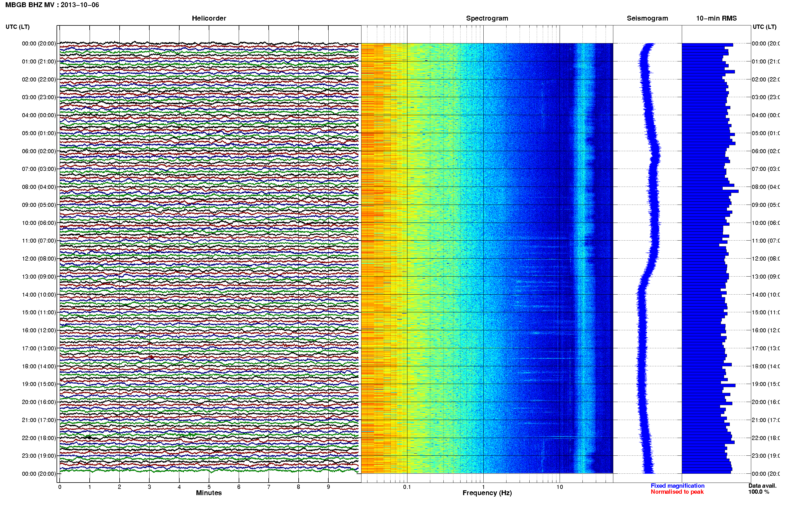Viewport: 812px width, 508px height.
Task: Click the left 'UTC (LT)' axis label
Action: [17, 27]
